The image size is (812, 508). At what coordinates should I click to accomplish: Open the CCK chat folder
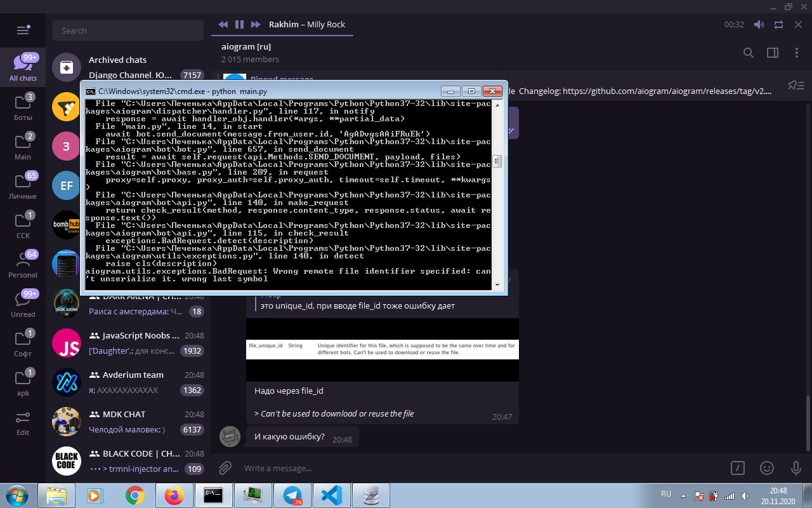point(23,225)
